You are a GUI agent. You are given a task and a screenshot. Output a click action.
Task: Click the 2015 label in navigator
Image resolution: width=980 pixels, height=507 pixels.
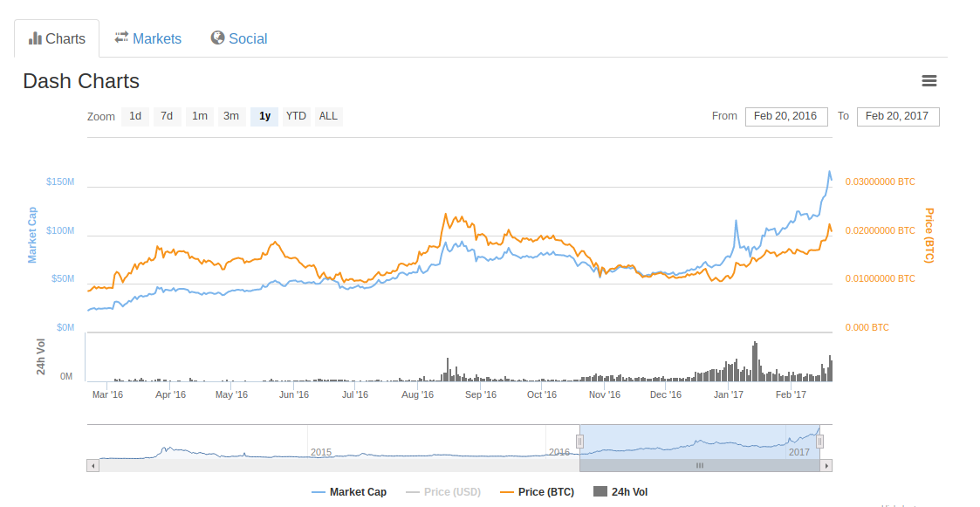coord(321,452)
